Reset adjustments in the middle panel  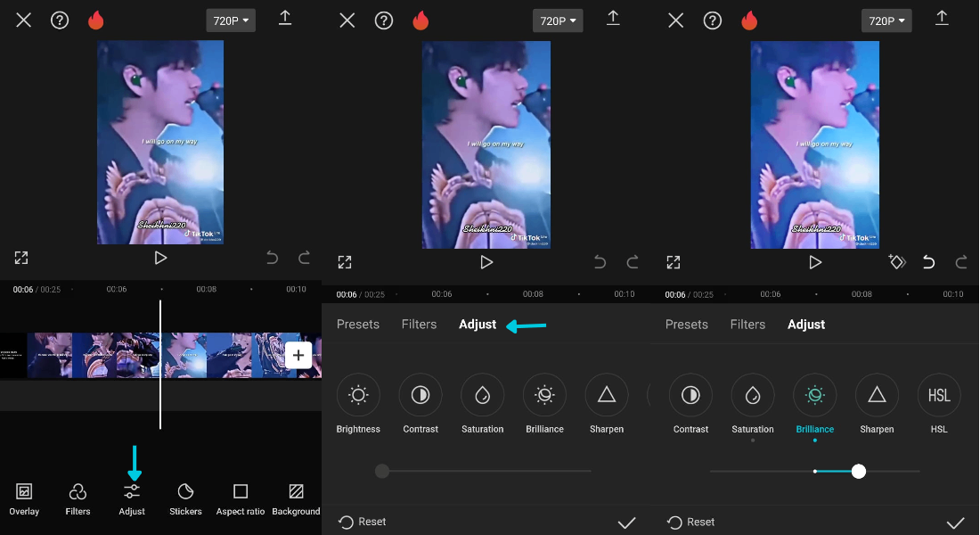[362, 522]
